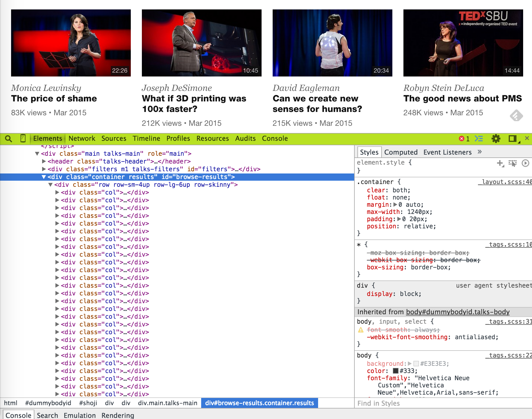Switch to the Network tab
Image resolution: width=532 pixels, height=419 pixels.
(x=82, y=139)
